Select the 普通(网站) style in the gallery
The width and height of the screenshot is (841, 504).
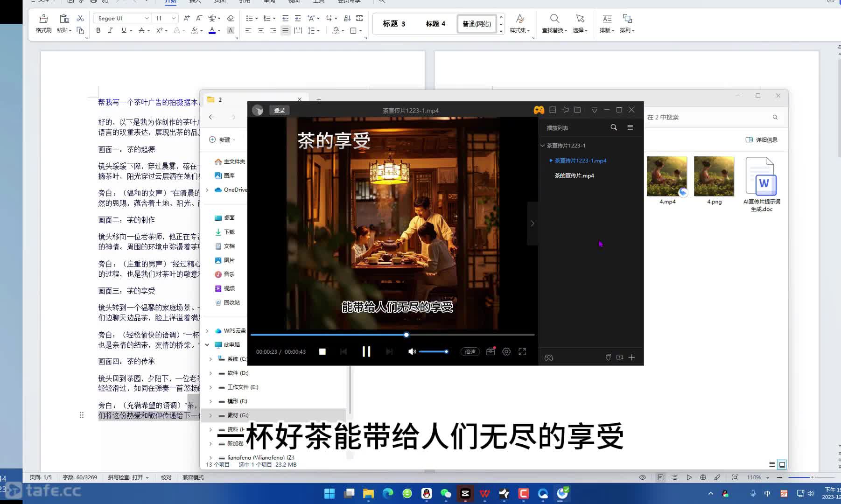477,24
